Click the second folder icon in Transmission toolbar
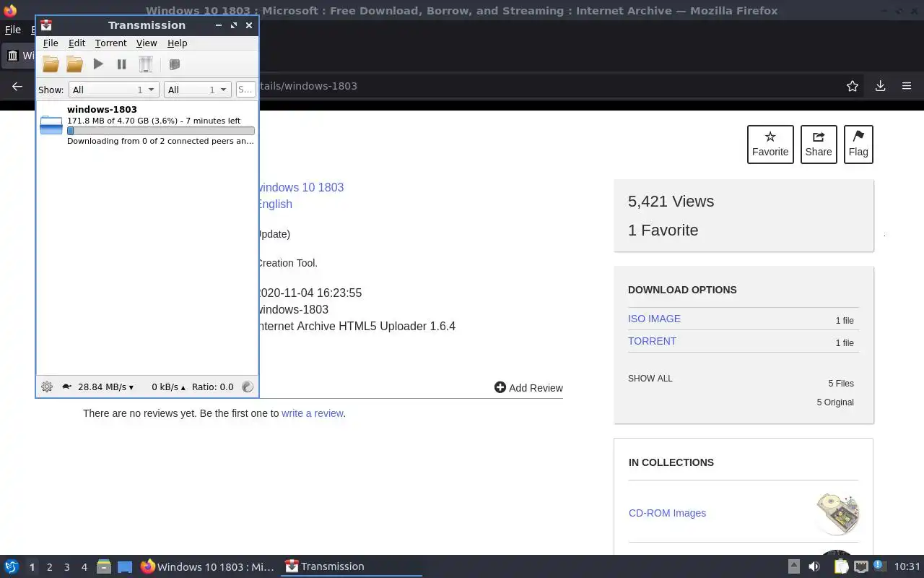This screenshot has height=578, width=924. click(74, 64)
